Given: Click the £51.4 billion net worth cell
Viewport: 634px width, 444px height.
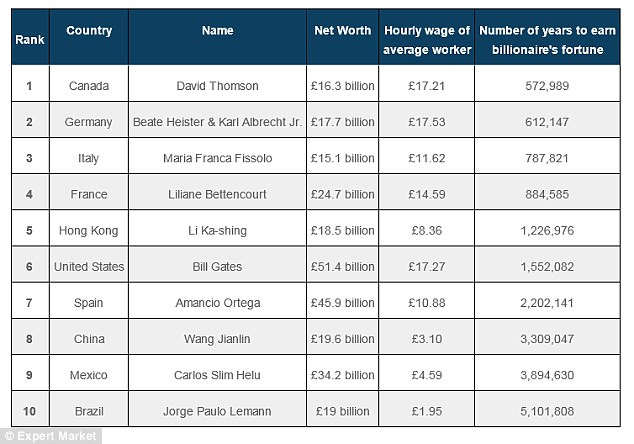Looking at the screenshot, I should point(342,266).
